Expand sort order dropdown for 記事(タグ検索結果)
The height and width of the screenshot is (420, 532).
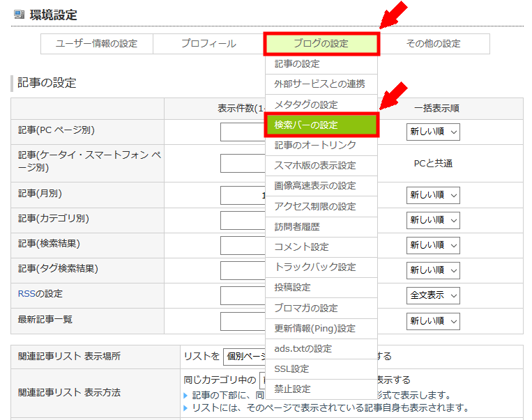click(433, 270)
